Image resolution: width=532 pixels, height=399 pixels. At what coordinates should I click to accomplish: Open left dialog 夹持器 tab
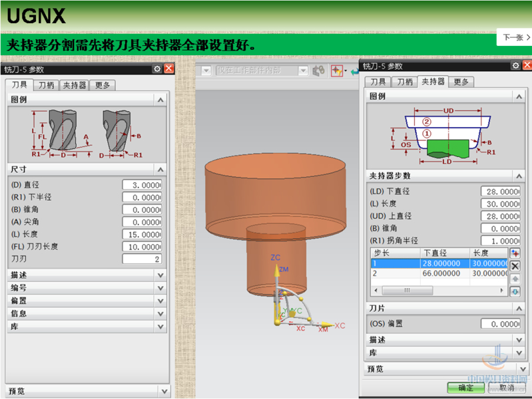pyautogui.click(x=75, y=85)
